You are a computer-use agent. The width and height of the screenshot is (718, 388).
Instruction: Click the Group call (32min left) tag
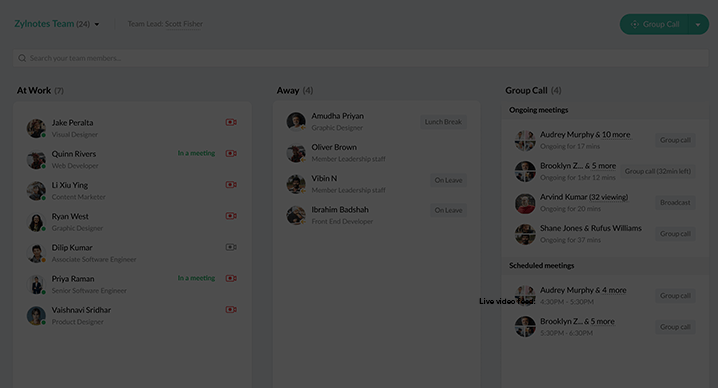(658, 171)
